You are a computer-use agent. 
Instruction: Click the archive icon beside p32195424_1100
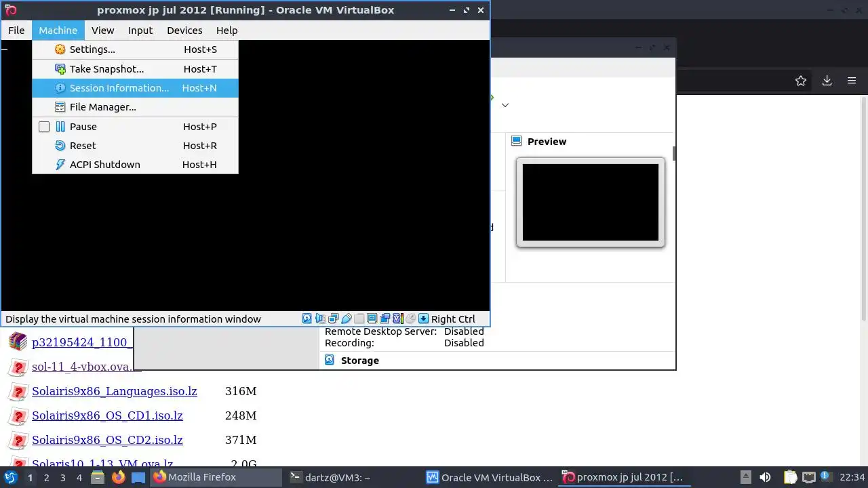coord(18,342)
